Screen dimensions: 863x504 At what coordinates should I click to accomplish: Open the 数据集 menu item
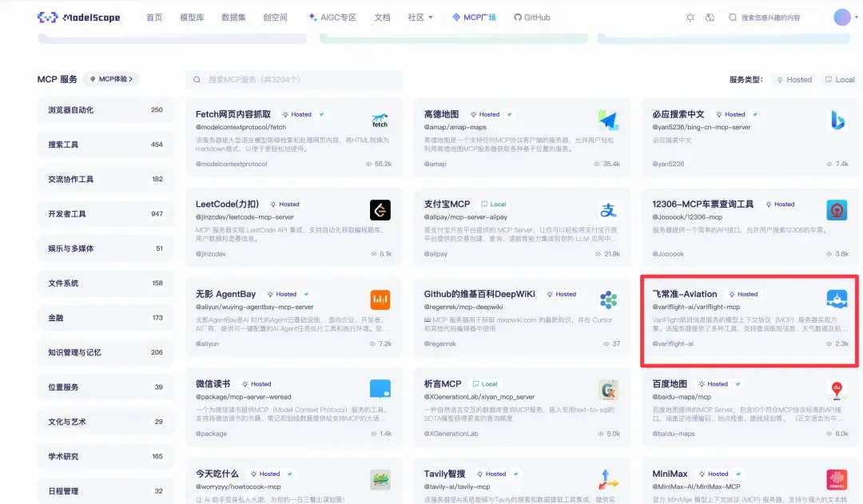(233, 16)
